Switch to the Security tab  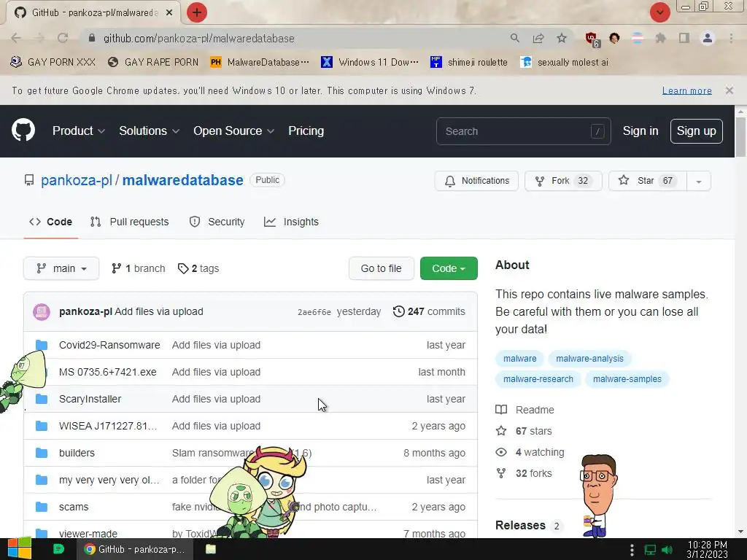coord(217,222)
